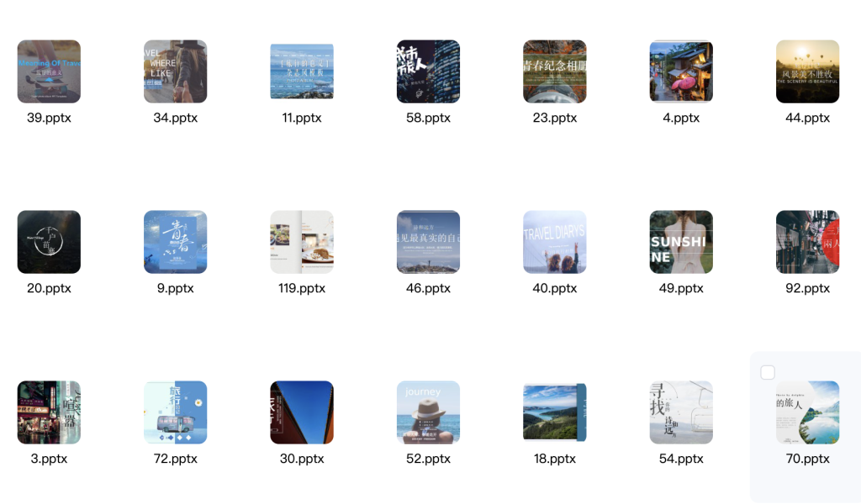Open the neon street 3.pptx thumbnail
The image size is (861, 504).
(x=49, y=412)
